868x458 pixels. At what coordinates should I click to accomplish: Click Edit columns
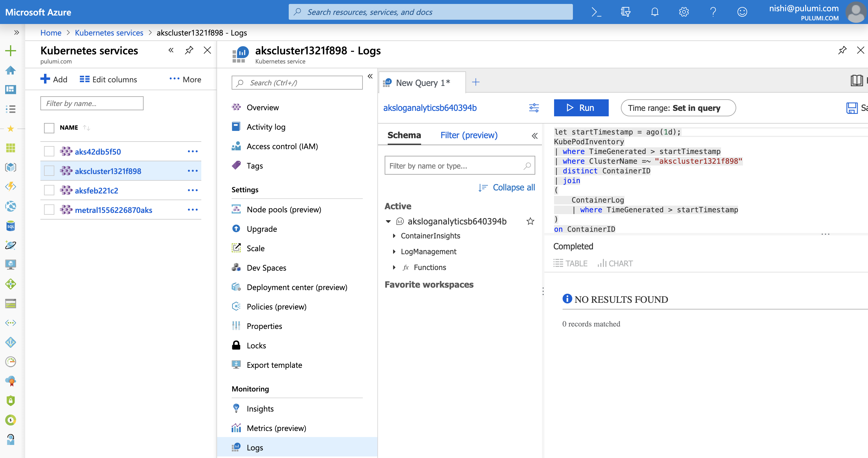click(108, 79)
